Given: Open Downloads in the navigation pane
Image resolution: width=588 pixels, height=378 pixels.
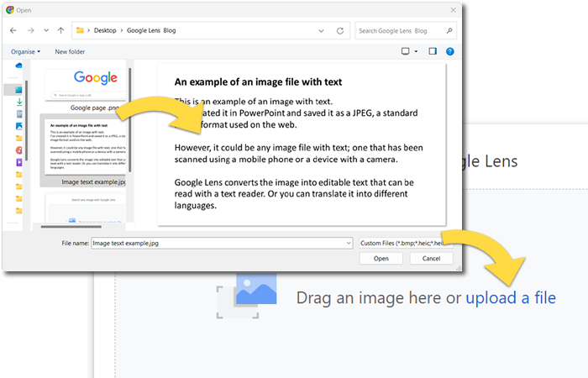Looking at the screenshot, I should coord(18,102).
